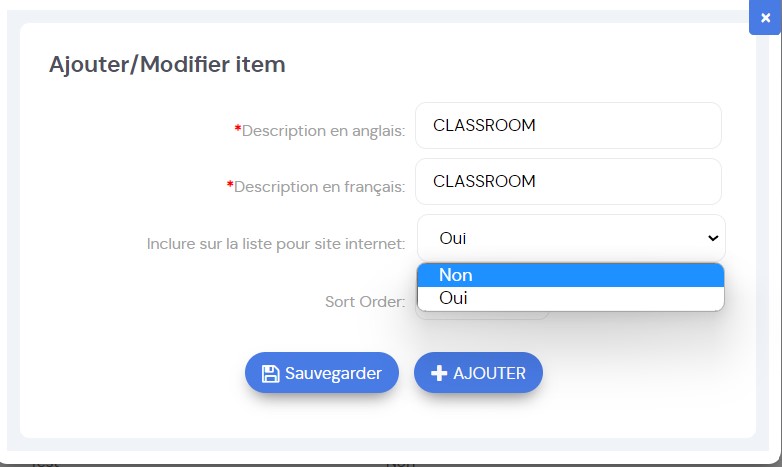Screen dimensions: 782x467
Task: Click the red asterisk beside Description en français
Action: [230, 185]
